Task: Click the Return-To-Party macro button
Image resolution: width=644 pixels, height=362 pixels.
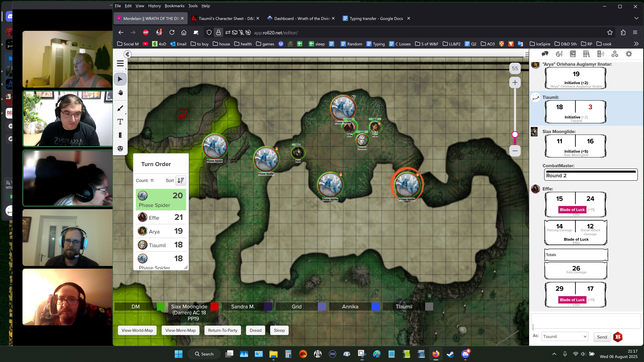Action: 223,330
